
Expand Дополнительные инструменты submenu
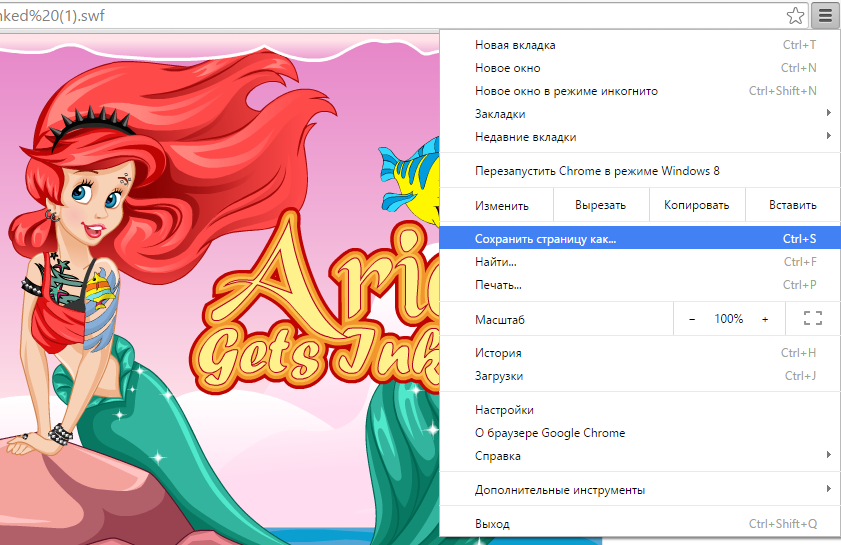coord(640,490)
